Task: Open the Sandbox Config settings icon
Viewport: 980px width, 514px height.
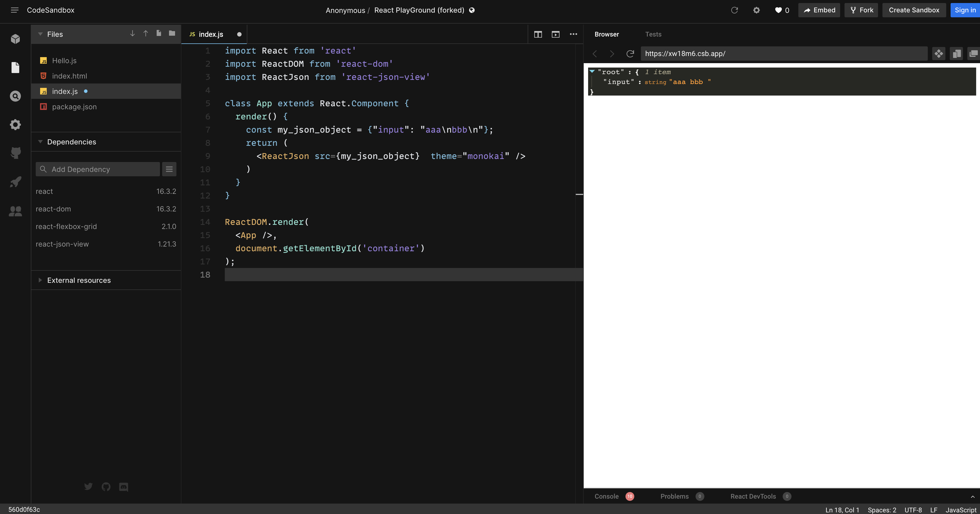Action: [15, 124]
